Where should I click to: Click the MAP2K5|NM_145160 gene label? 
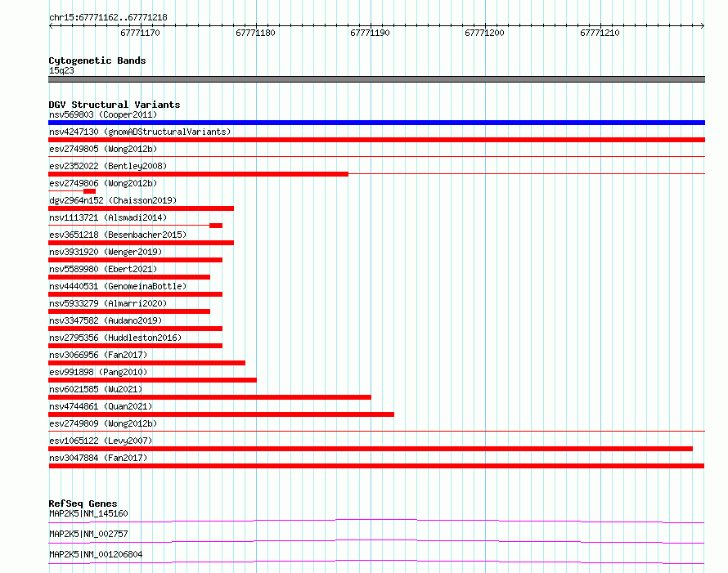88,513
